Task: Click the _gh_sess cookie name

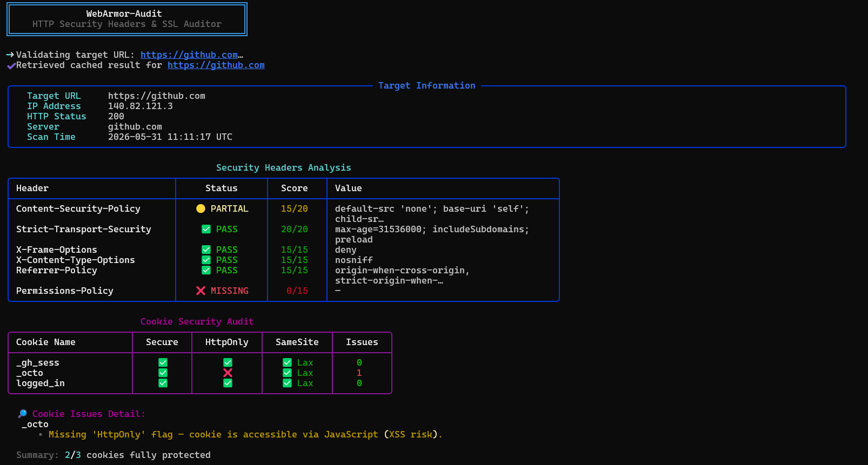Action: pyautogui.click(x=38, y=362)
